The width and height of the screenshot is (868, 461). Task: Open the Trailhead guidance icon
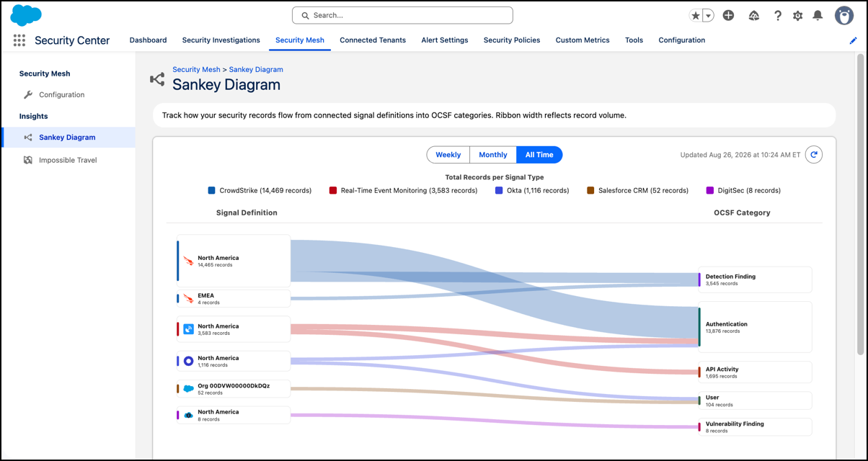point(753,15)
